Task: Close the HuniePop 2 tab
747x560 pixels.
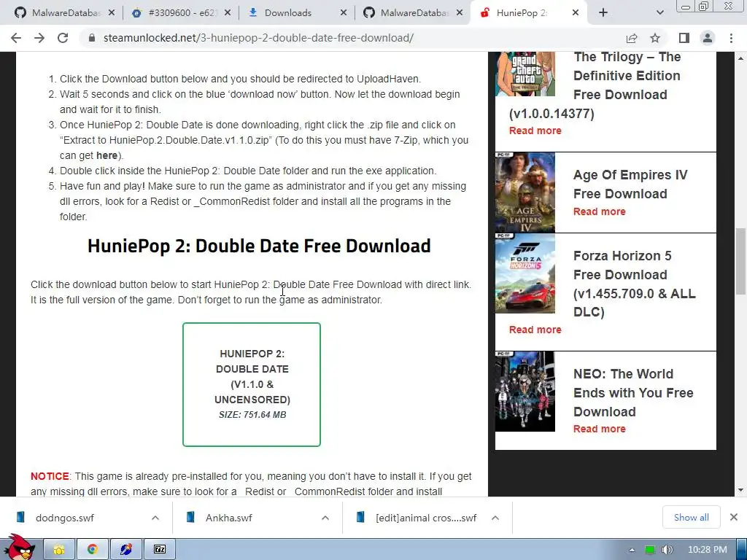Action: point(576,13)
